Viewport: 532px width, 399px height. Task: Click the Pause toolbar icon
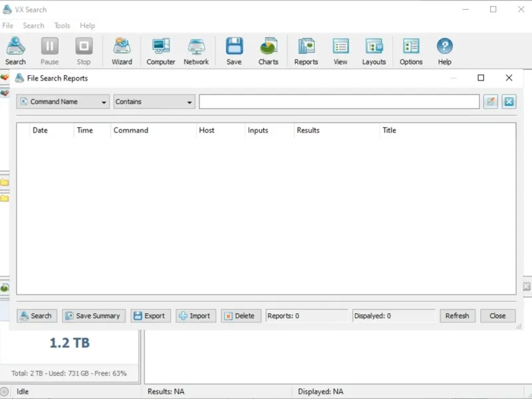(49, 51)
